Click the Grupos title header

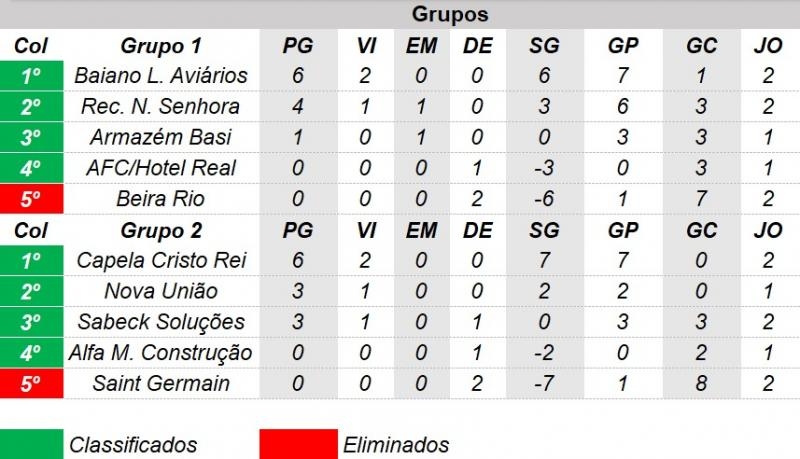pyautogui.click(x=450, y=14)
